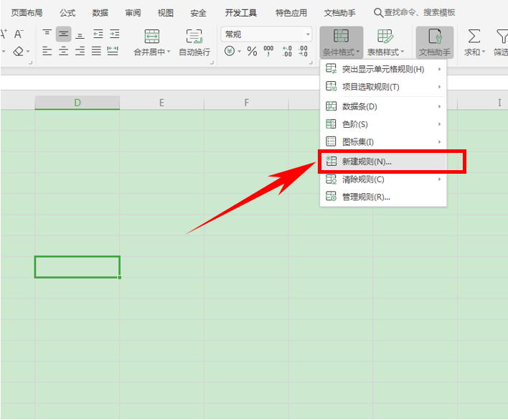The width and height of the screenshot is (508, 420).
Task: Expand the currency symbol dropdown arrow
Action: tap(240, 51)
